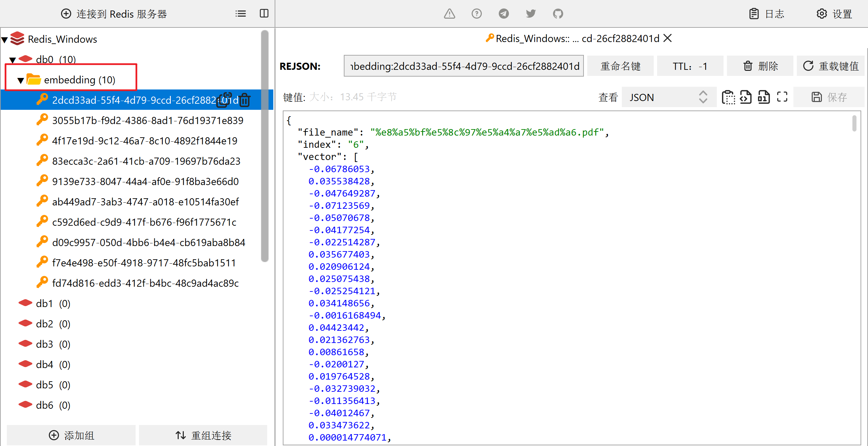
Task: Collapse the Redis_Windows connection tree
Action: tap(5, 40)
